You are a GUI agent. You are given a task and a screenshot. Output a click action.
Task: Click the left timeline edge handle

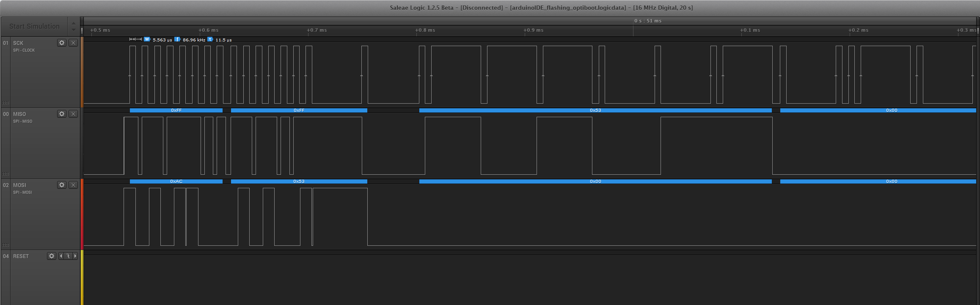click(82, 30)
